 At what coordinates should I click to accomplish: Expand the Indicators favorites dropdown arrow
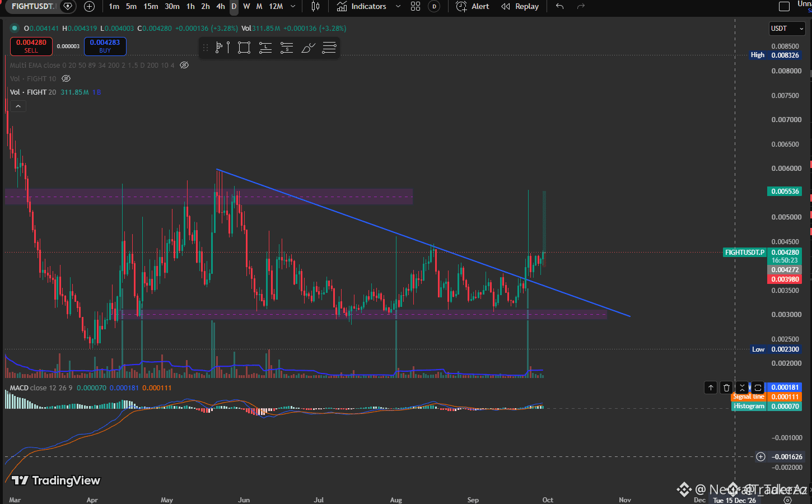(398, 7)
